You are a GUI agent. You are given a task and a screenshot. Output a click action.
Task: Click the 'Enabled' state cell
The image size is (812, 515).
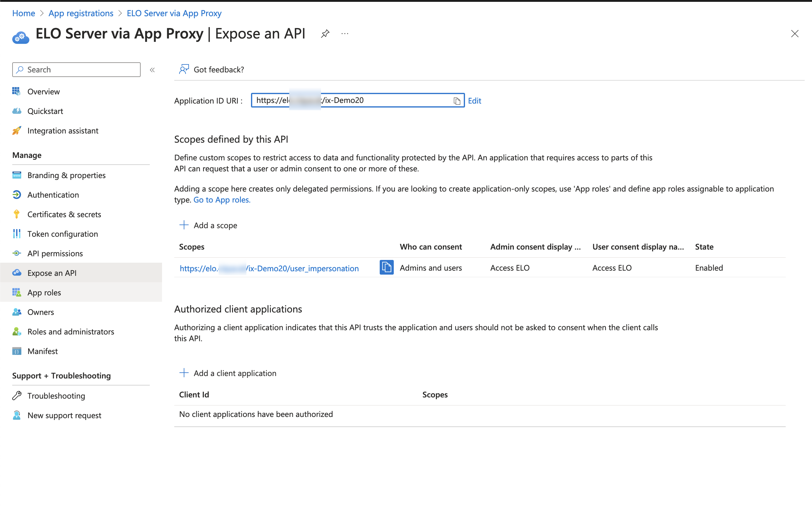(709, 268)
